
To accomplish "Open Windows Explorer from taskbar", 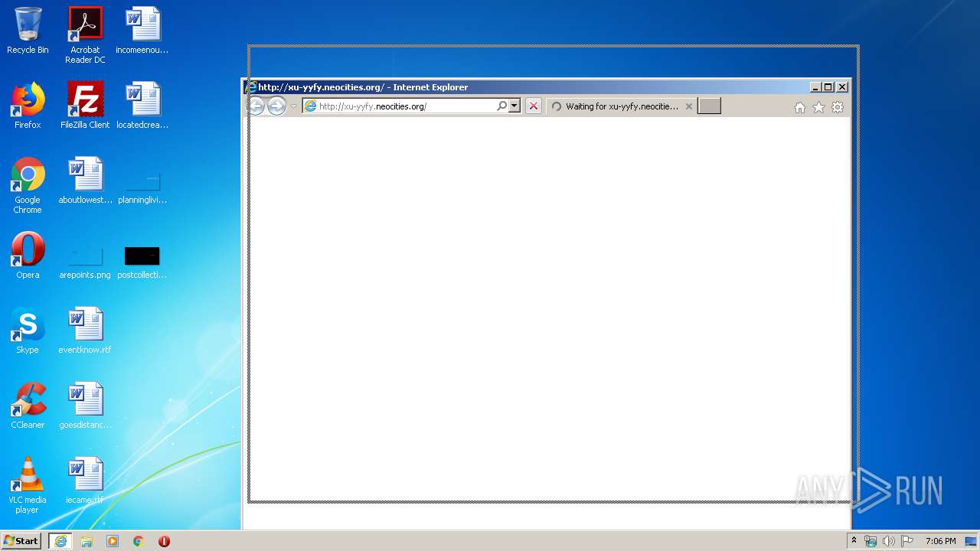I will 87,541.
